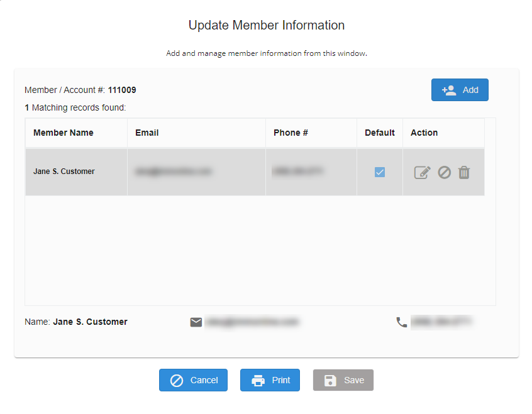Click the greyed-out Save button
The height and width of the screenshot is (414, 532).
343,380
